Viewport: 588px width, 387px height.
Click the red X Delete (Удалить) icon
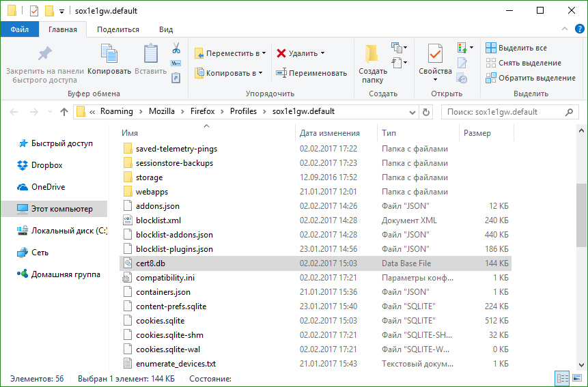click(281, 53)
